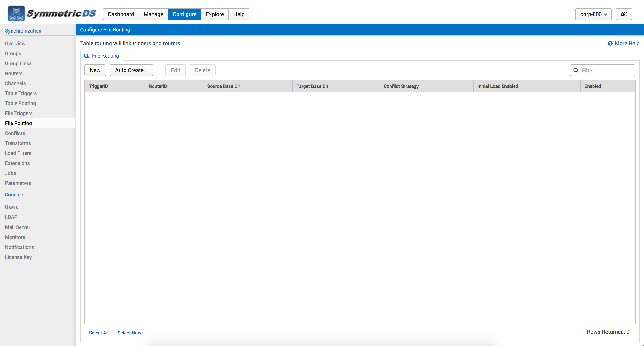The image size is (644, 346).
Task: Sort by the RouterID column header
Action: tap(174, 86)
